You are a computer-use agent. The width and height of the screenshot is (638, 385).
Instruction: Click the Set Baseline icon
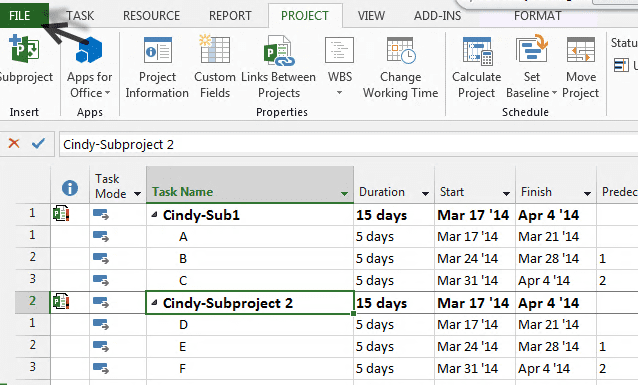coord(531,49)
